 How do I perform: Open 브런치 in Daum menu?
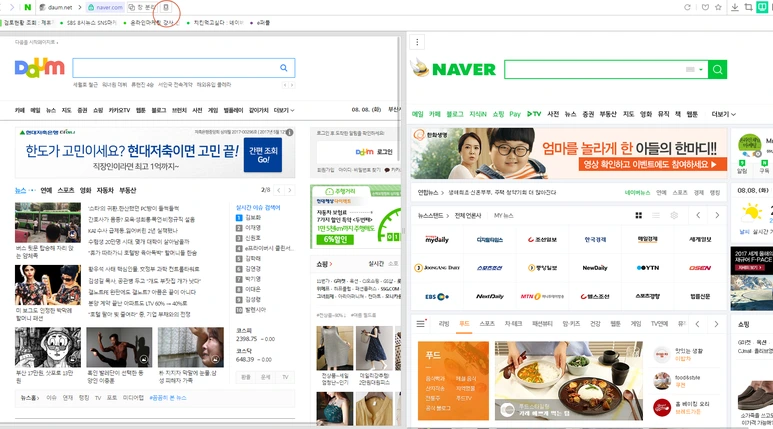point(179,110)
